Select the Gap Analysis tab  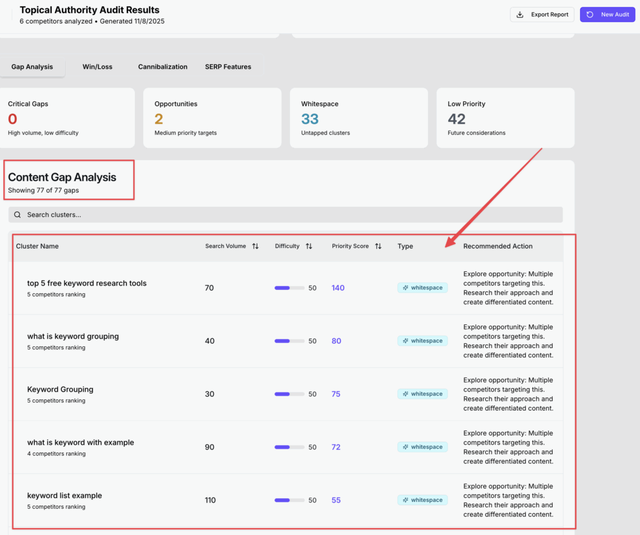click(32, 67)
